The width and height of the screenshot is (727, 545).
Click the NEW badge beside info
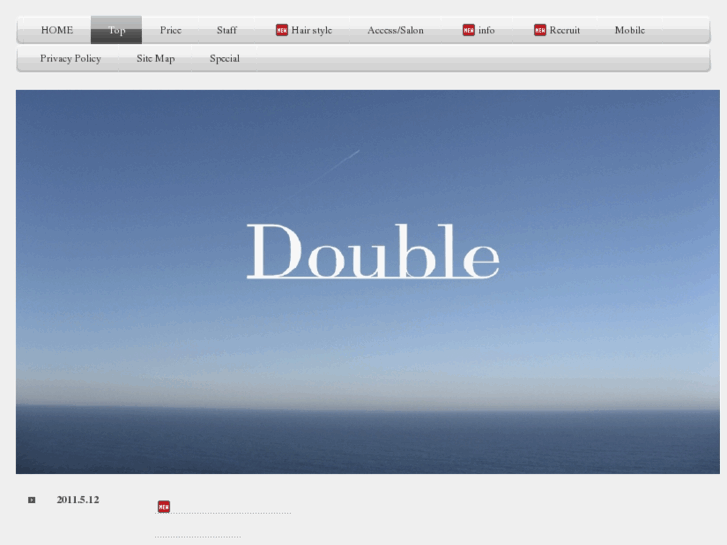(469, 30)
